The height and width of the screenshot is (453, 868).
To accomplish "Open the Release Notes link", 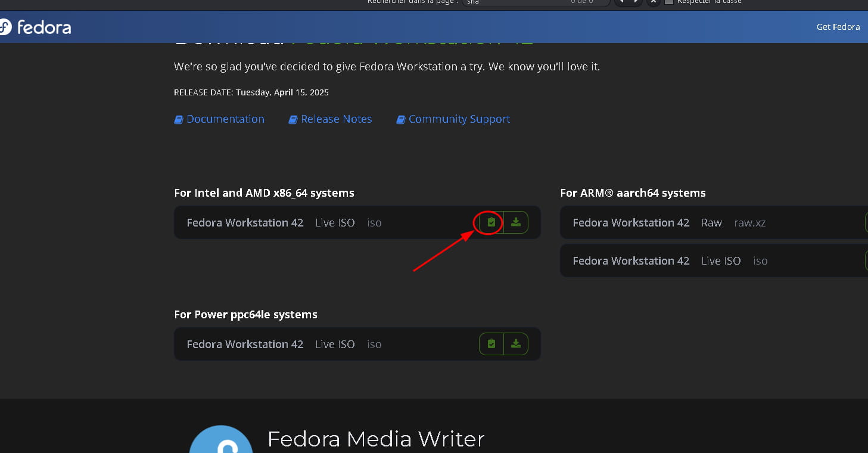I will (x=331, y=119).
